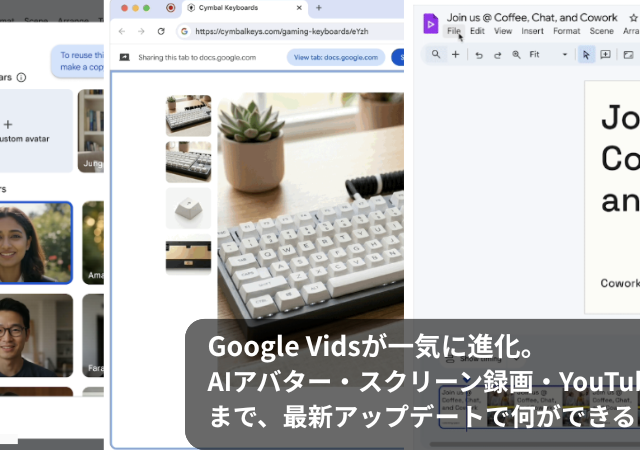Open the Fit zoom level dropdown
The height and width of the screenshot is (450, 640).
tap(564, 54)
